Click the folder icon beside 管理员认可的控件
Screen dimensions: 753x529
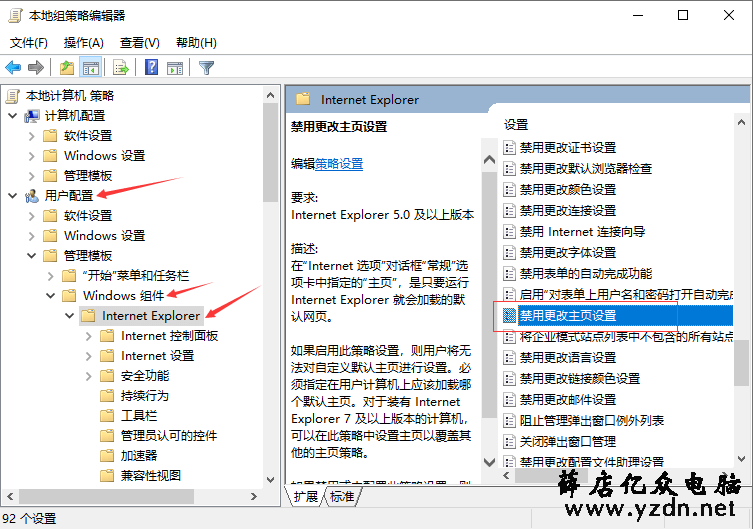pyautogui.click(x=107, y=435)
